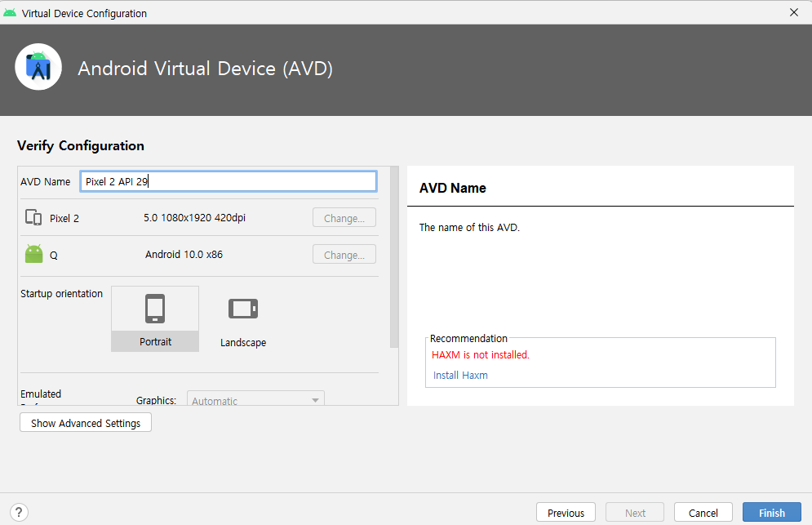Click inside the AVD Name field
This screenshot has height=525, width=812.
pos(229,181)
